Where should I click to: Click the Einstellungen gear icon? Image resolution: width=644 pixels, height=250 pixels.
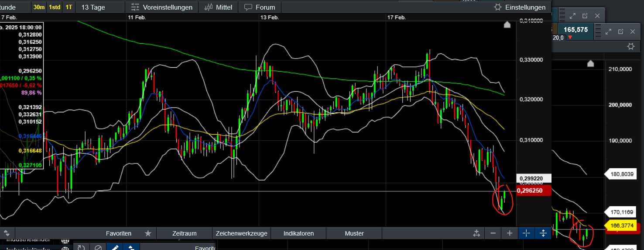pyautogui.click(x=497, y=7)
